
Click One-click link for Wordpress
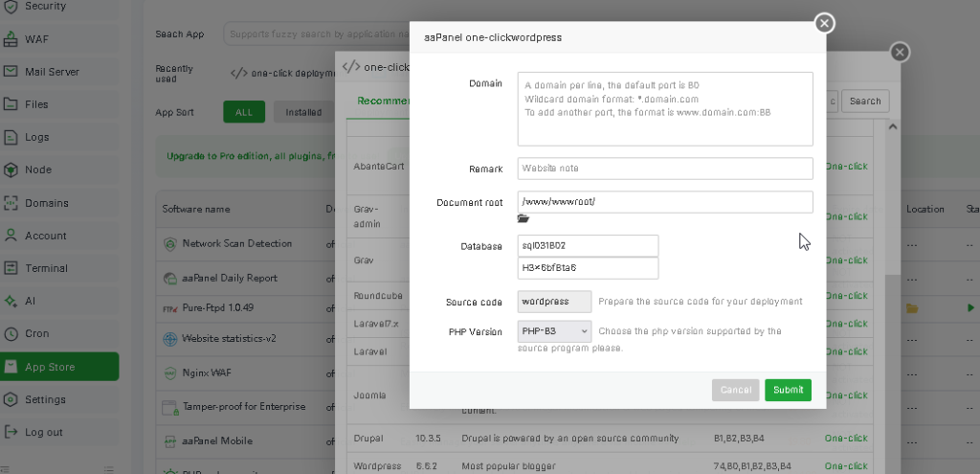846,466
